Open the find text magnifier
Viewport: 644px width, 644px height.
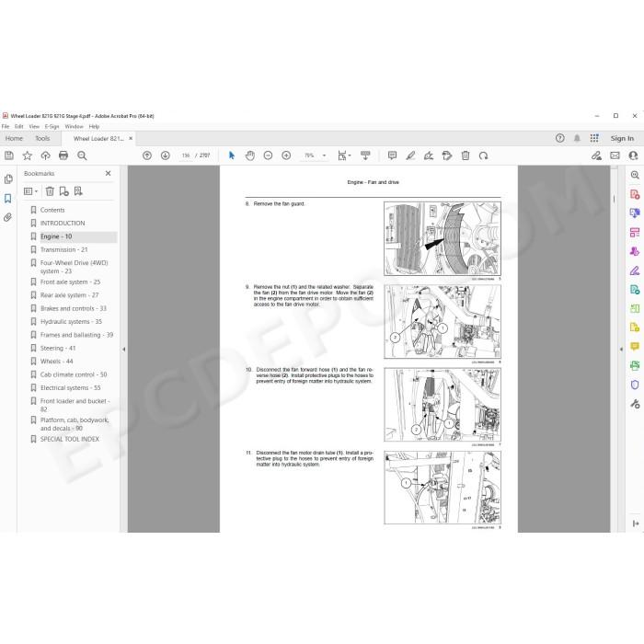82,155
